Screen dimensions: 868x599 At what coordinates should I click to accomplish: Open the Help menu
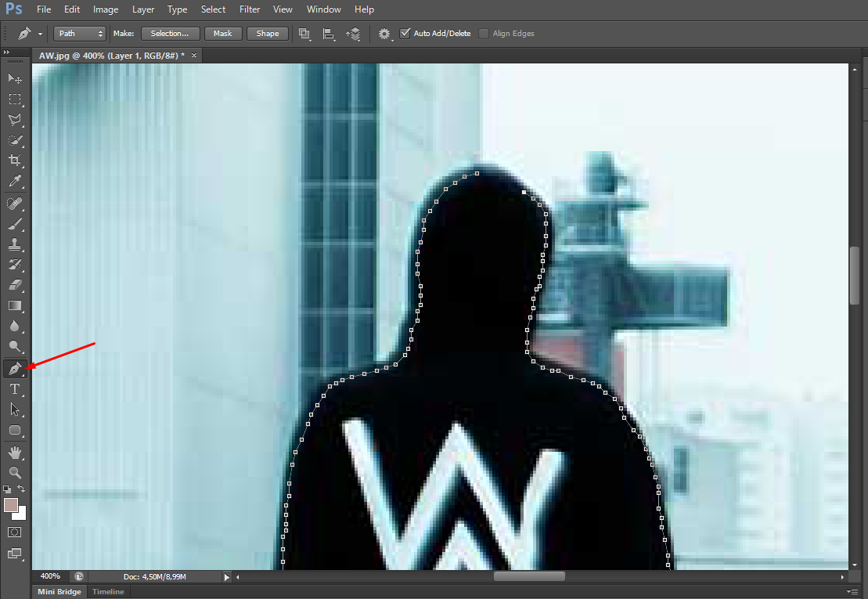coord(364,9)
